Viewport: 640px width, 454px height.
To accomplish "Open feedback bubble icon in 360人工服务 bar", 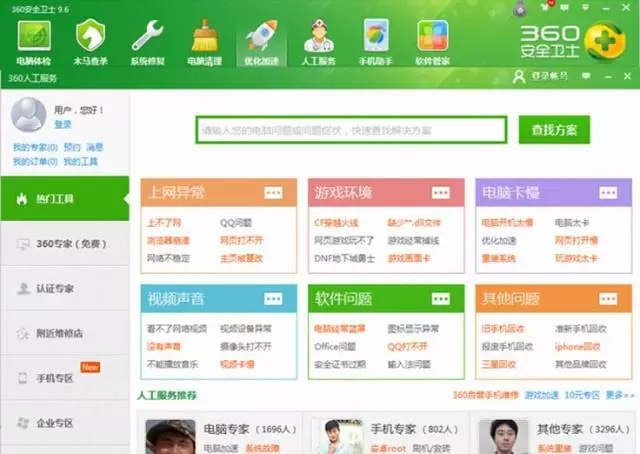I will coord(587,76).
